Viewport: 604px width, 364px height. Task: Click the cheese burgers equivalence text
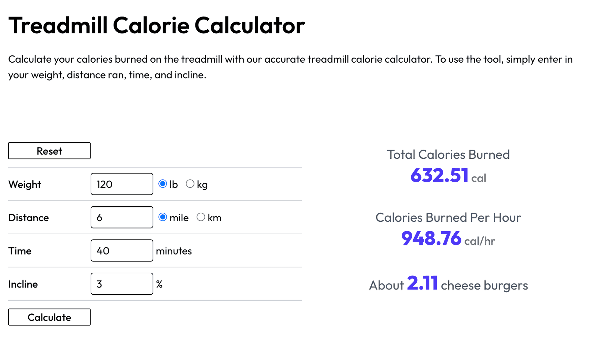(x=448, y=285)
